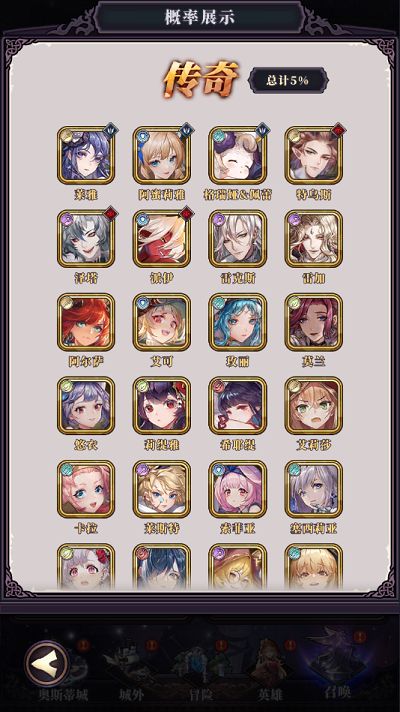Image resolution: width=400 pixels, height=712 pixels.
Task: Tap the back arrow button
Action: pyautogui.click(x=47, y=663)
